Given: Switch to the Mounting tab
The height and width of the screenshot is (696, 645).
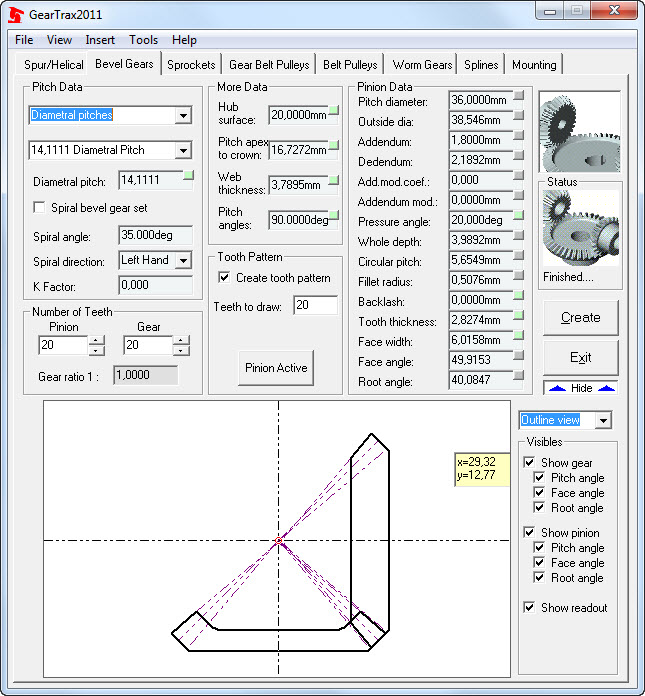Looking at the screenshot, I should [534, 65].
